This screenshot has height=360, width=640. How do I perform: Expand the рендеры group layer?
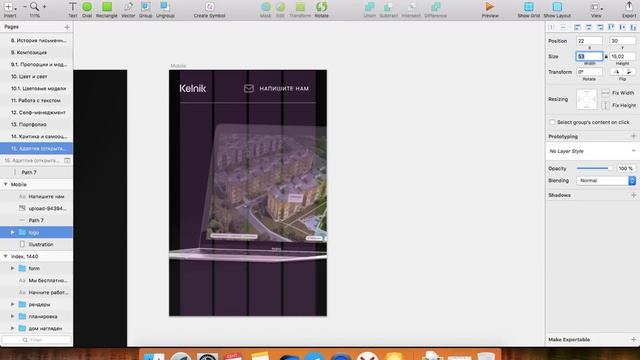[12, 304]
